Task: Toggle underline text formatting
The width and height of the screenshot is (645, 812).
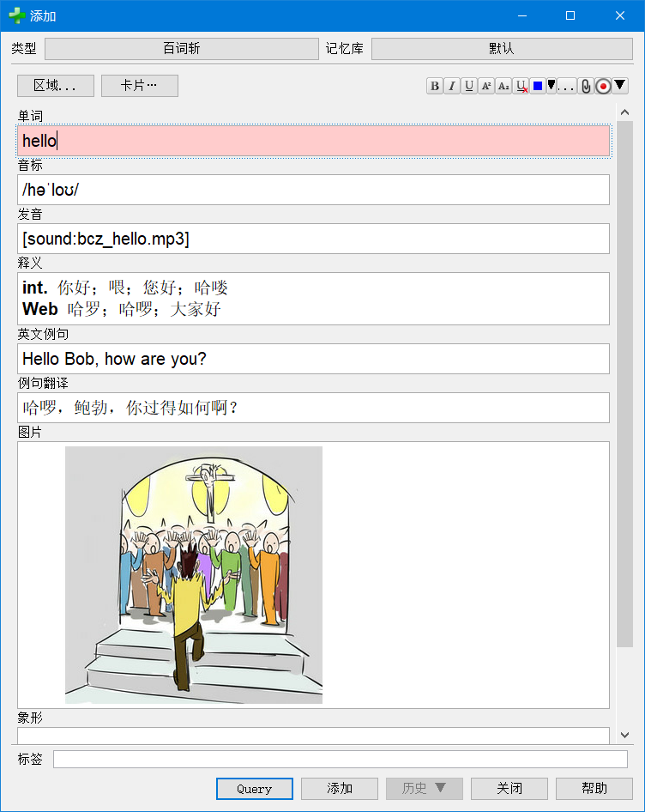Action: coord(469,86)
